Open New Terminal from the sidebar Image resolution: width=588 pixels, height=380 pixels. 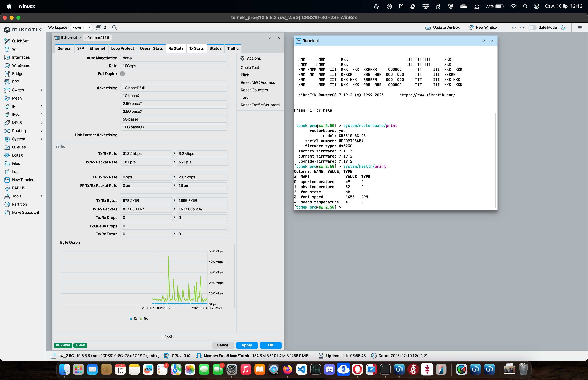coord(23,180)
